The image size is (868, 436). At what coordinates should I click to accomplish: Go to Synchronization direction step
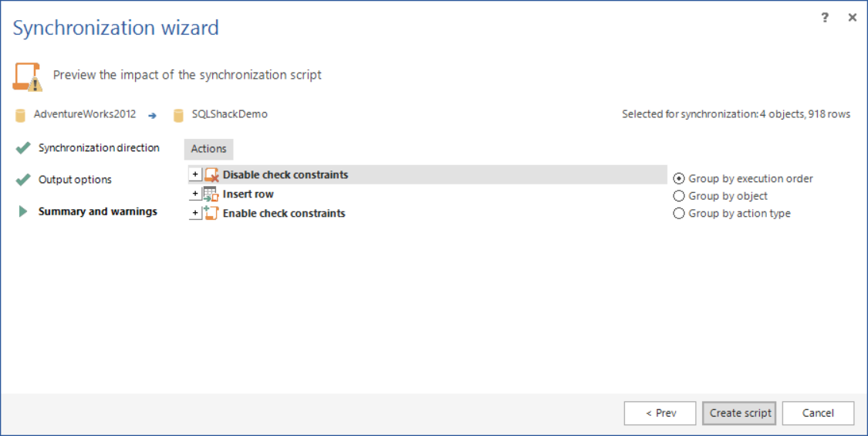(x=99, y=148)
